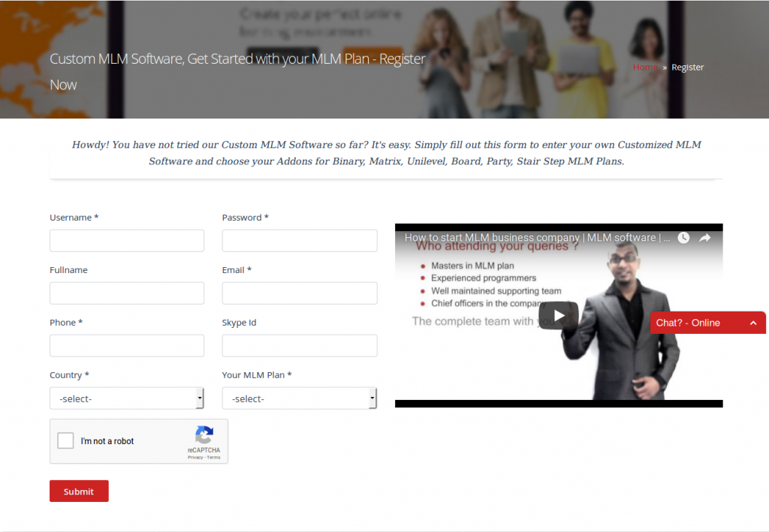Click inside the Email input field
The height and width of the screenshot is (532, 769).
tap(299, 293)
